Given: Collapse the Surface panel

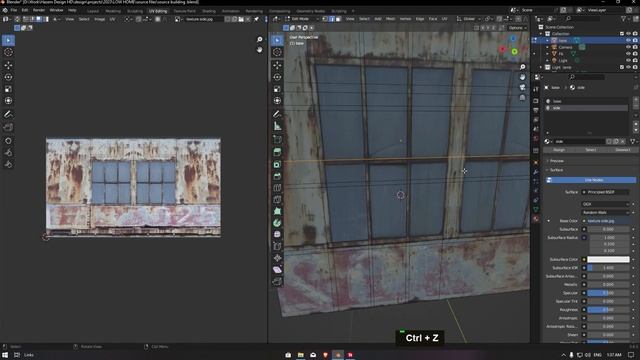Looking at the screenshot, I should (556, 170).
